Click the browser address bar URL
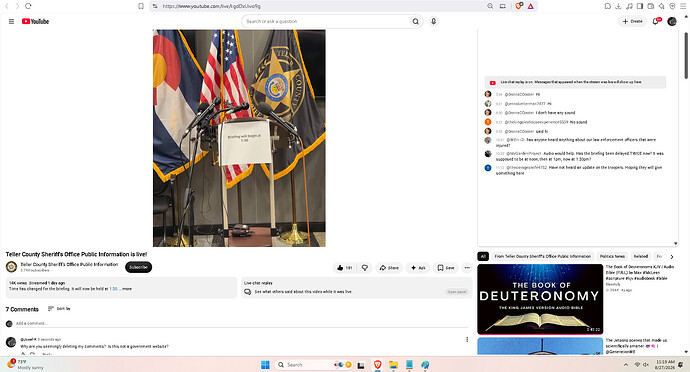 (211, 6)
